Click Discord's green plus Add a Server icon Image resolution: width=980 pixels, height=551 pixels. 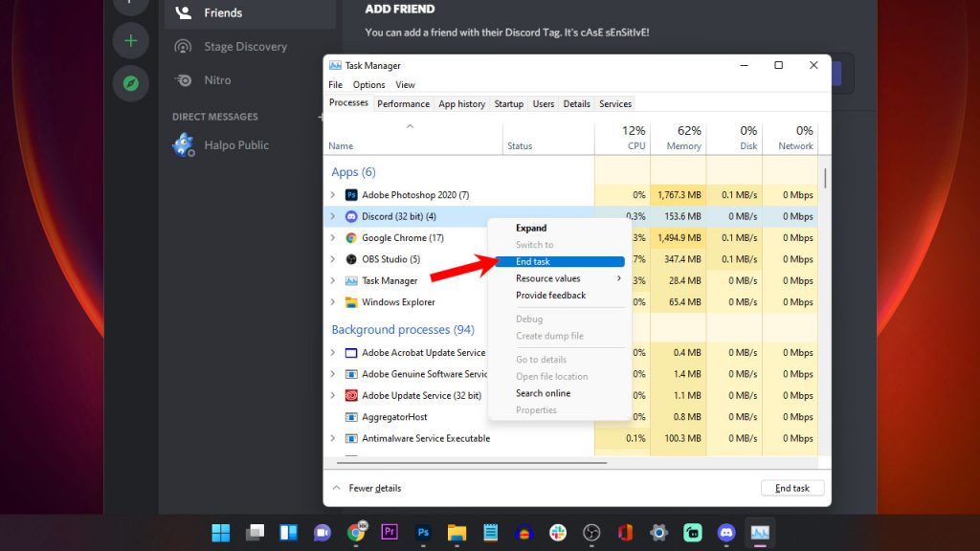130,40
